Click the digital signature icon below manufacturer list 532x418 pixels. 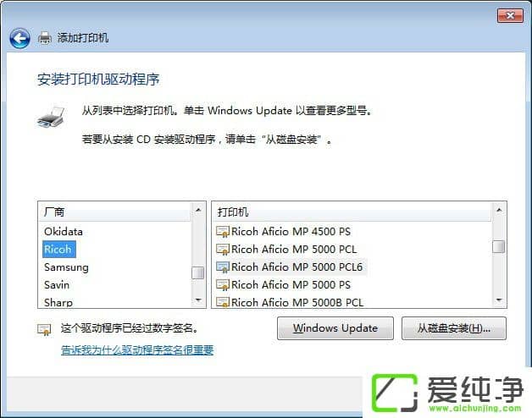tap(44, 329)
